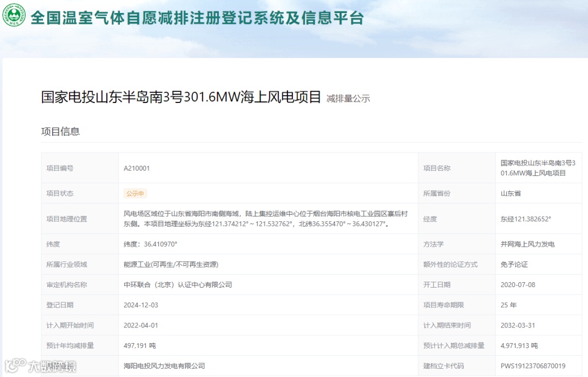Select the construction start date 2020-07-08
Screen dimensions: 588x377
click(518, 285)
